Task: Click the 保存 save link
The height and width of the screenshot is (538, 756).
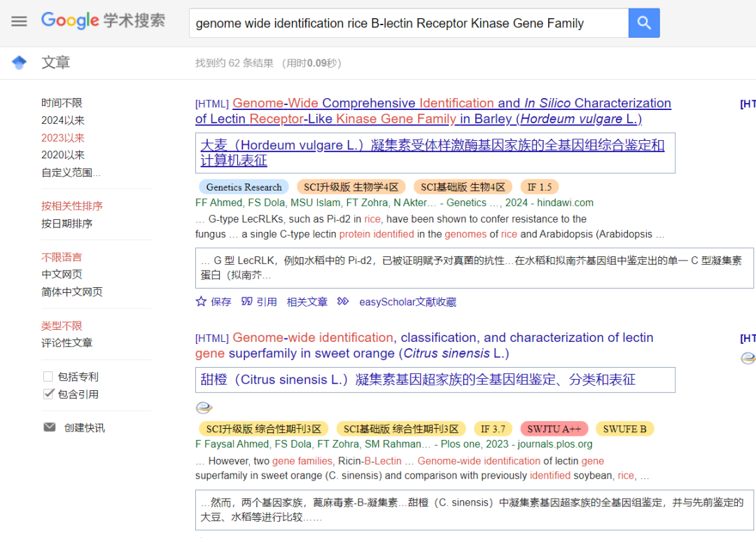Action: click(220, 302)
